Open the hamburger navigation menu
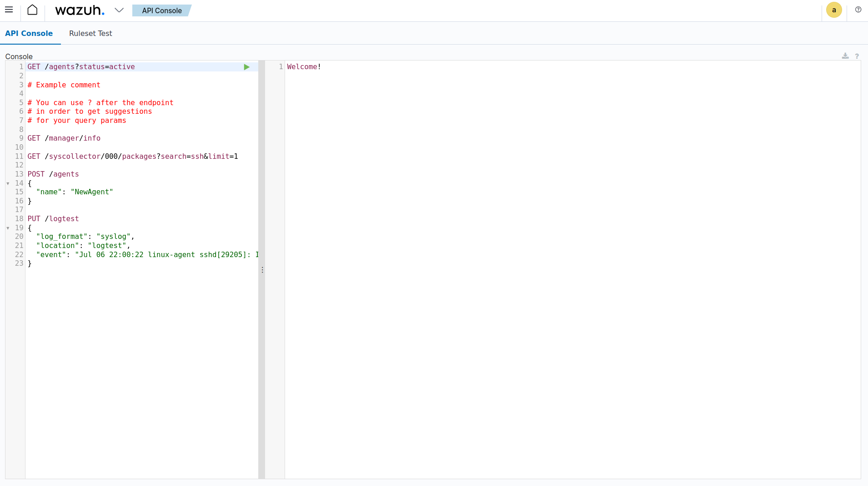868x486 pixels. pos(9,10)
